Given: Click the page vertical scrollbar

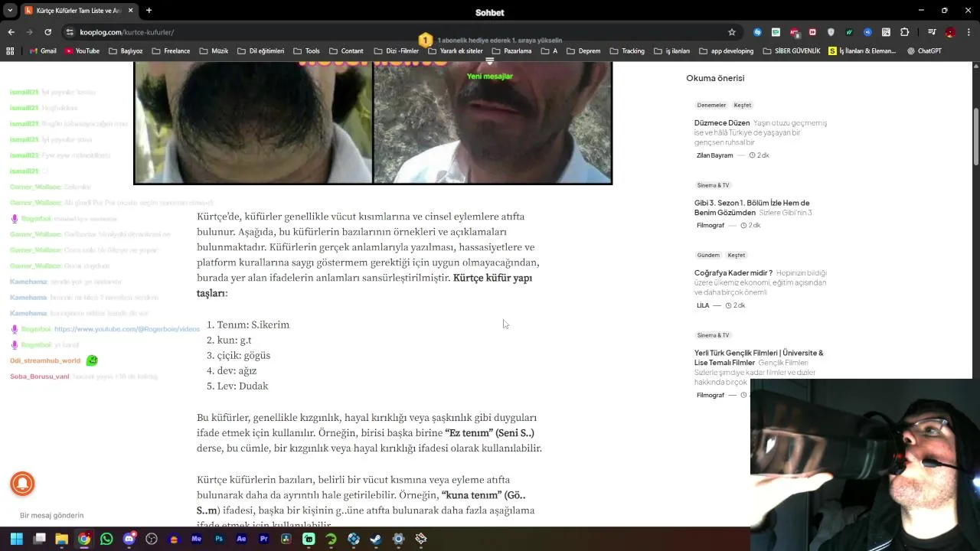Looking at the screenshot, I should coord(975,138).
